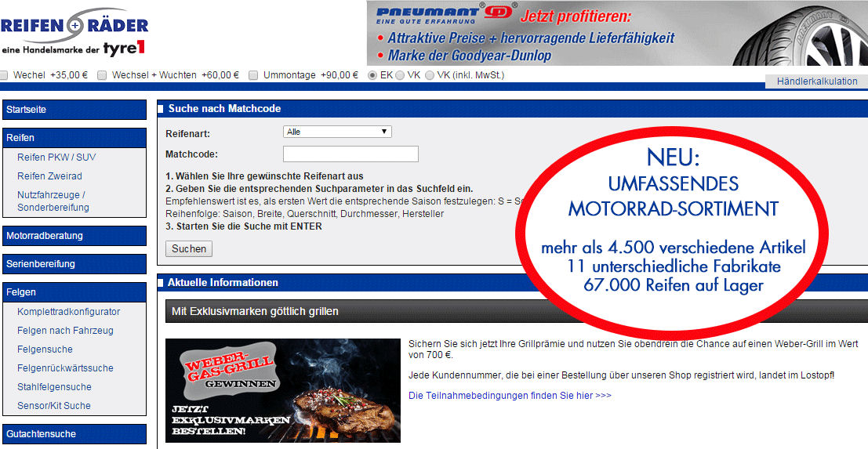Click the Starten Sie die Suche mit ENTER text
868x449 pixels.
point(244,226)
